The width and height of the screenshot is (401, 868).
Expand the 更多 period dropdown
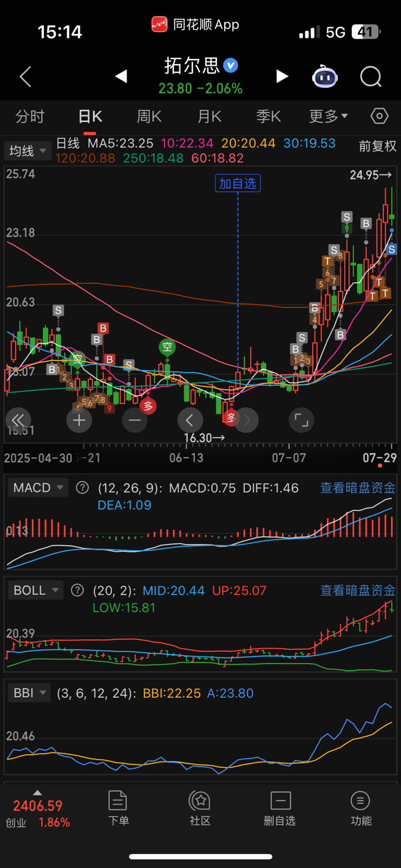328,116
